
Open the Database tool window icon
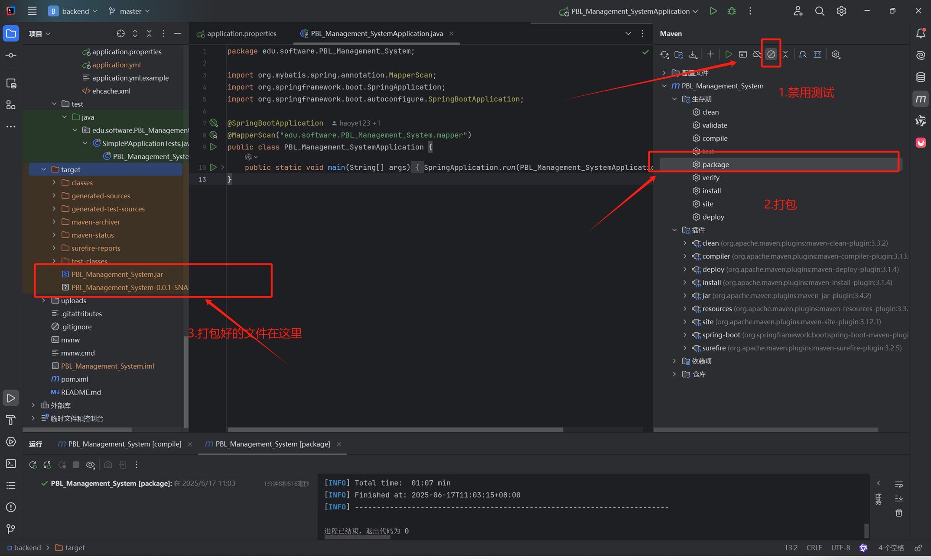click(x=921, y=77)
